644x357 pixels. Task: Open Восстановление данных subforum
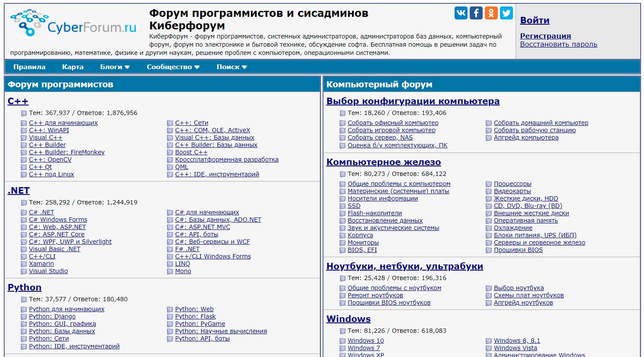click(385, 220)
